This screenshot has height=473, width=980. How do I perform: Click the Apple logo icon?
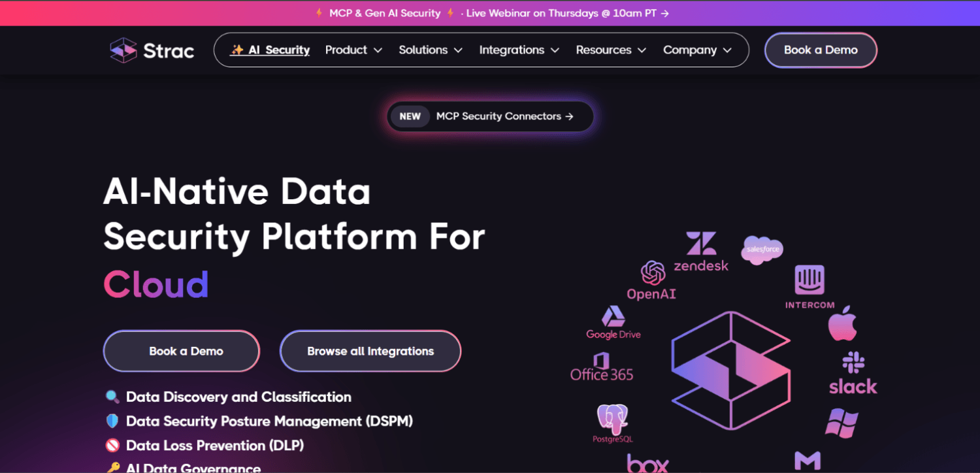click(842, 323)
